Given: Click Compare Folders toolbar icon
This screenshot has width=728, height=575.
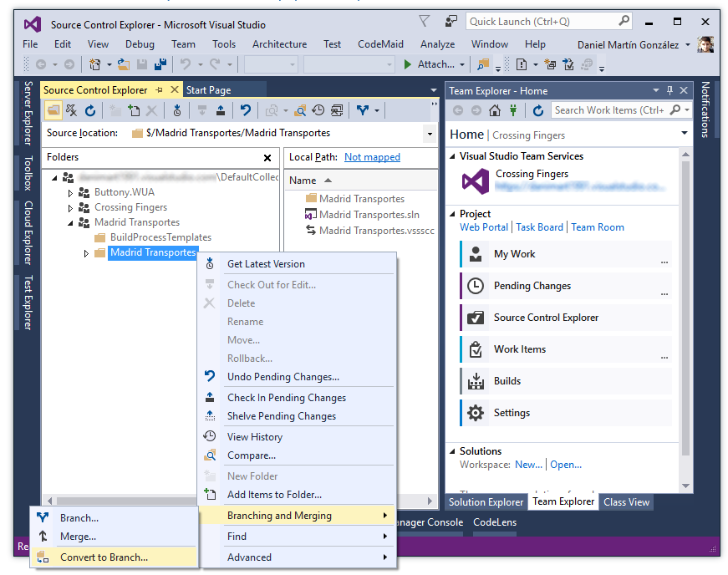Looking at the screenshot, I should (x=300, y=110).
